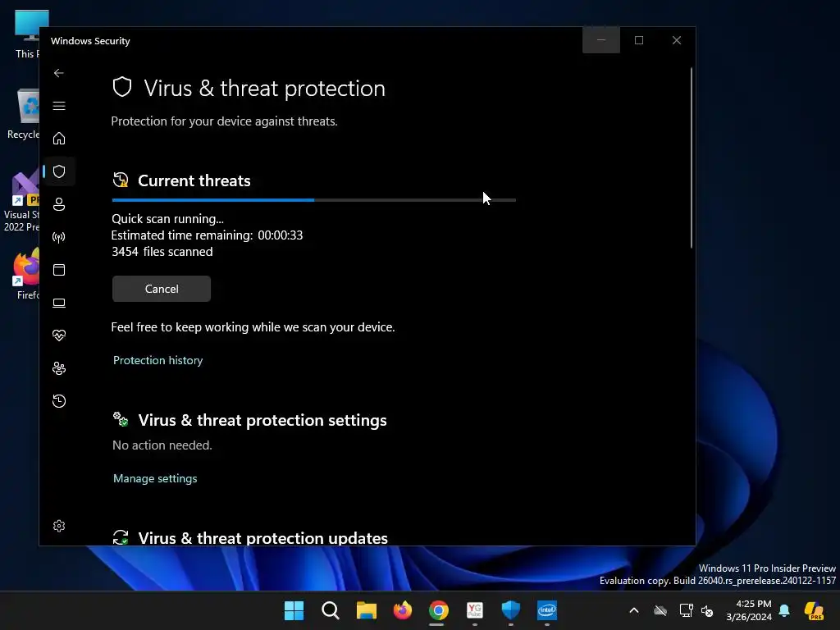Open the Home icon in the sidebar
Screen dimensions: 840x630
[59, 138]
